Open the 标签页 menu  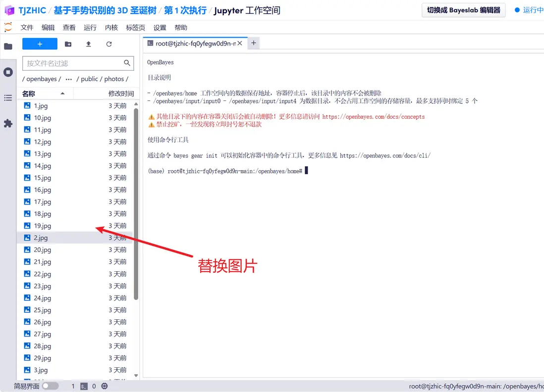pyautogui.click(x=136, y=27)
